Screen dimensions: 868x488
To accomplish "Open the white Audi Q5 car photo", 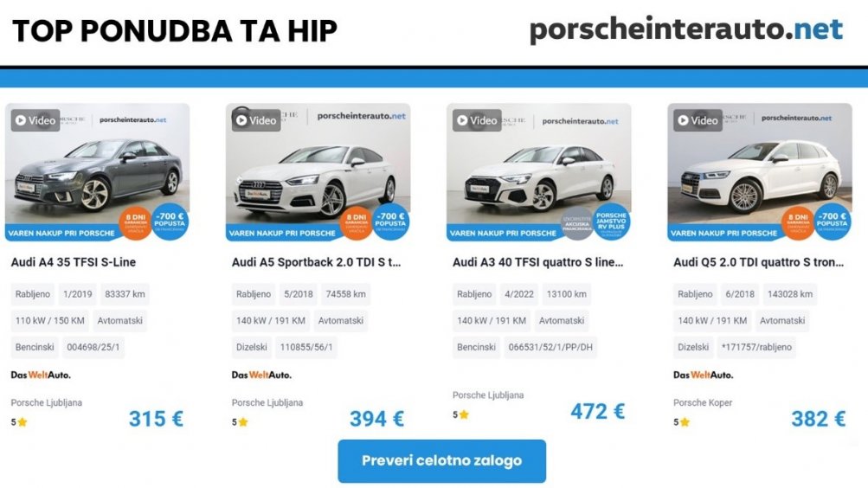I will 760,172.
